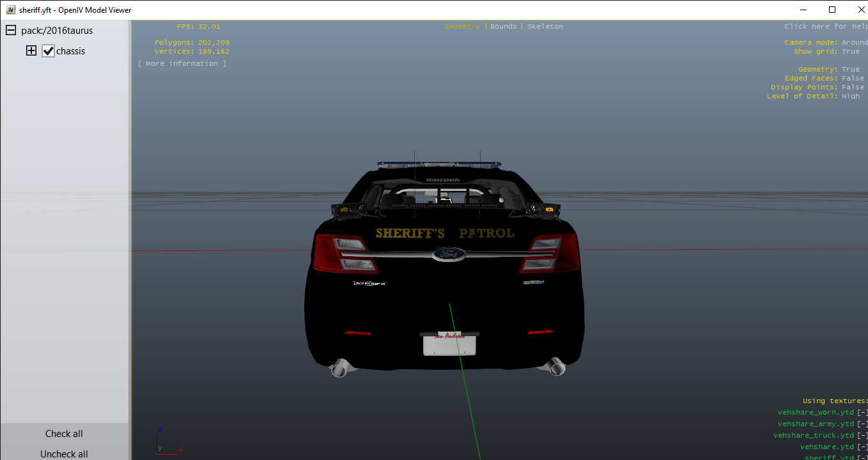Collapse the pack:/2016taurus tree node
This screenshot has height=460, width=868.
pos(11,31)
